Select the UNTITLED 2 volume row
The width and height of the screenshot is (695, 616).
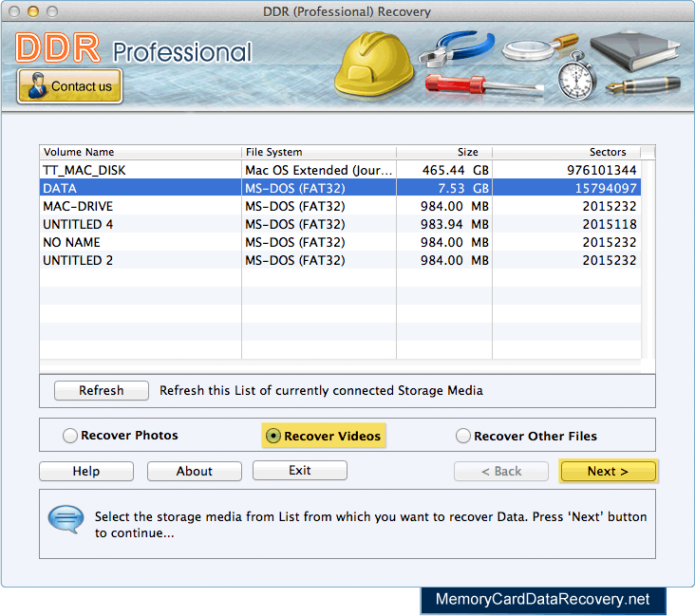coord(341,260)
